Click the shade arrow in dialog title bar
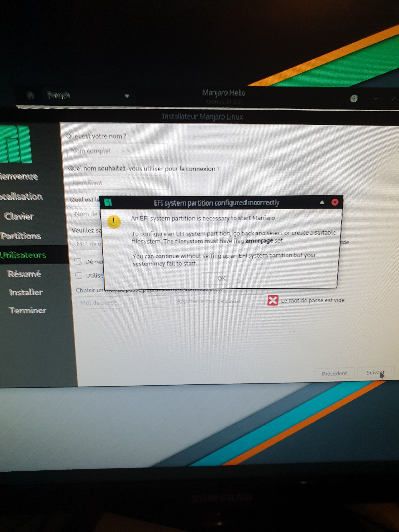This screenshot has width=399, height=532. pos(322,203)
